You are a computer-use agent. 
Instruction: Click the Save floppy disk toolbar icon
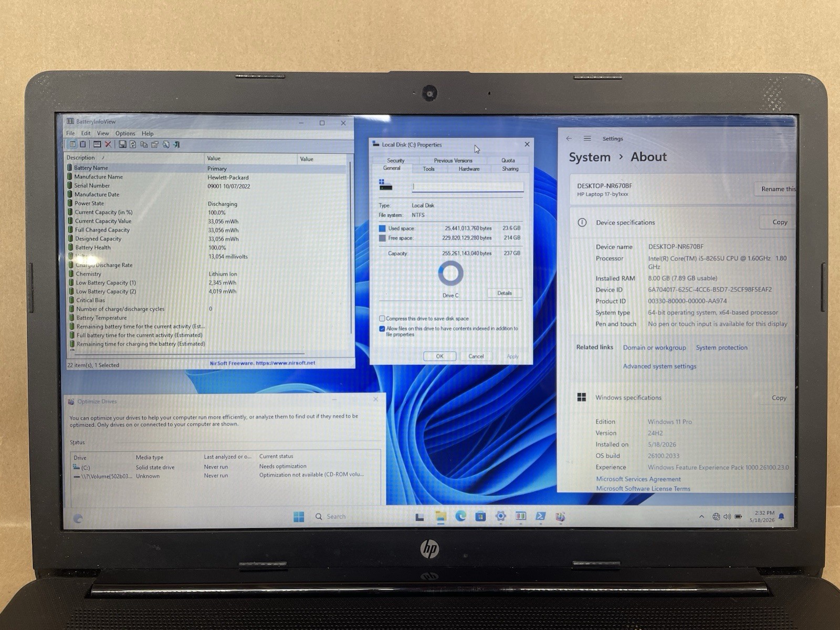tap(122, 144)
